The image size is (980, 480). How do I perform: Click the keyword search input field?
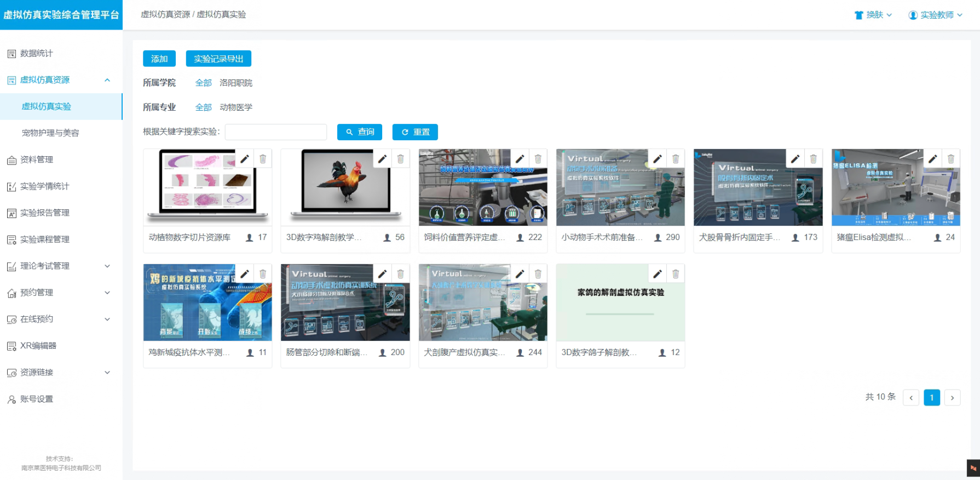[276, 132]
